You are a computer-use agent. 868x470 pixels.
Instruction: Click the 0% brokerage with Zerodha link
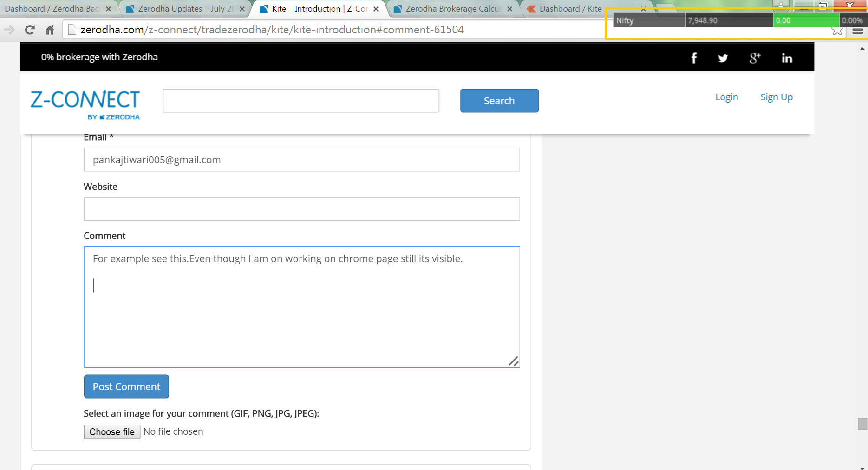pyautogui.click(x=99, y=57)
